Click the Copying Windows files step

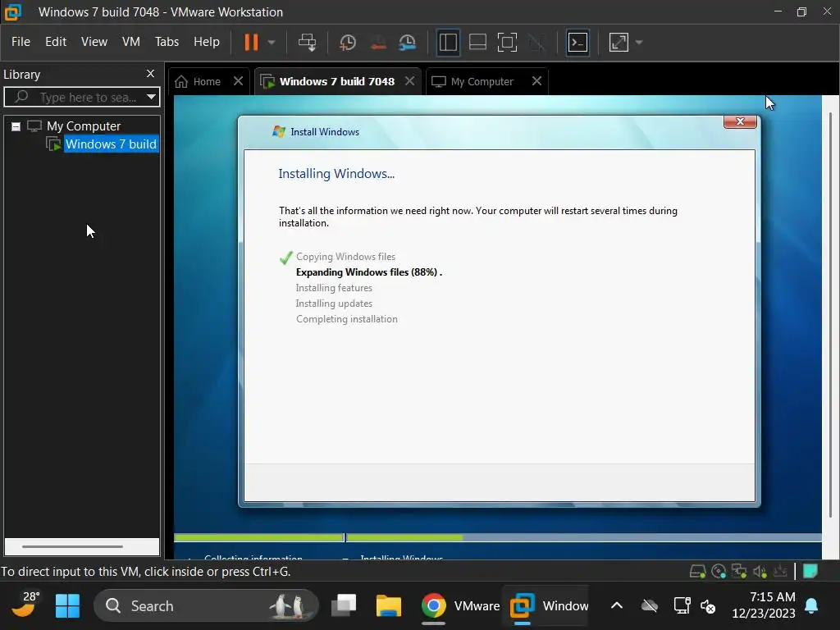pos(345,257)
